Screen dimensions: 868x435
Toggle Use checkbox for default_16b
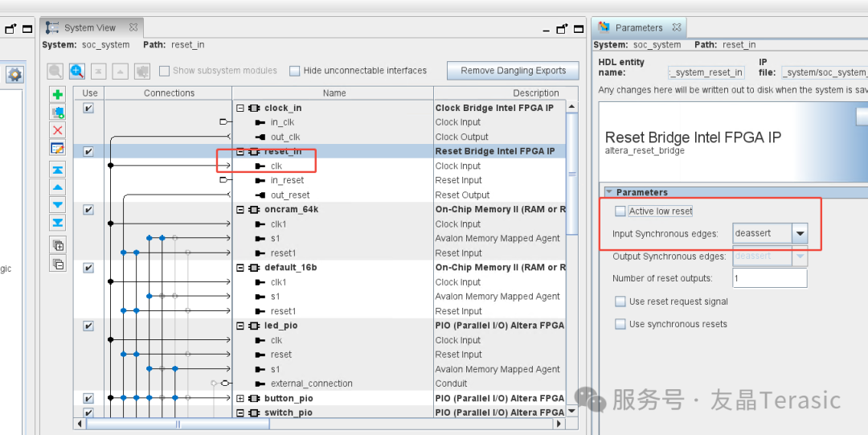pyautogui.click(x=88, y=268)
